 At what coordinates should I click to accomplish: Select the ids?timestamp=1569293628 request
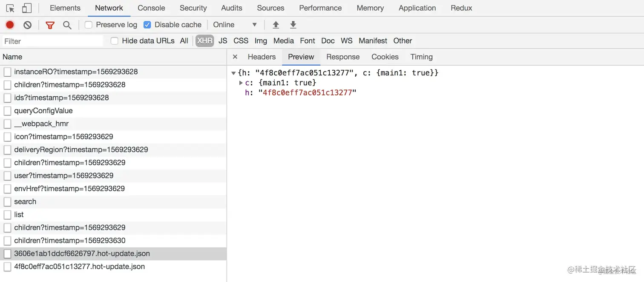(x=113, y=98)
